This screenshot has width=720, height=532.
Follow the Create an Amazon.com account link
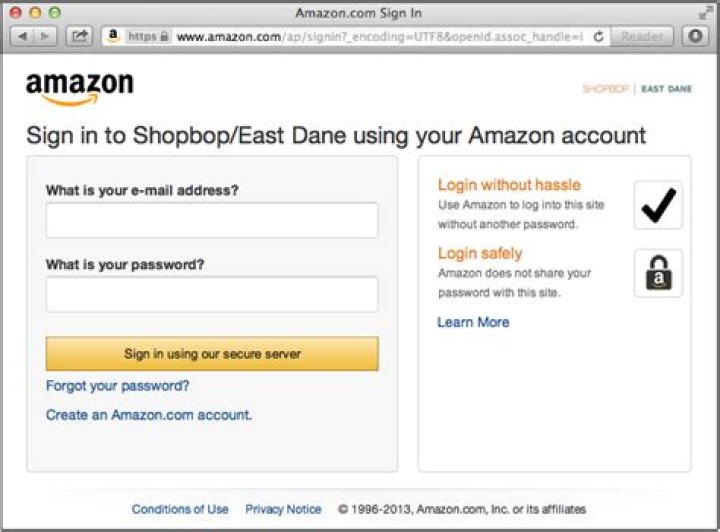tap(149, 414)
